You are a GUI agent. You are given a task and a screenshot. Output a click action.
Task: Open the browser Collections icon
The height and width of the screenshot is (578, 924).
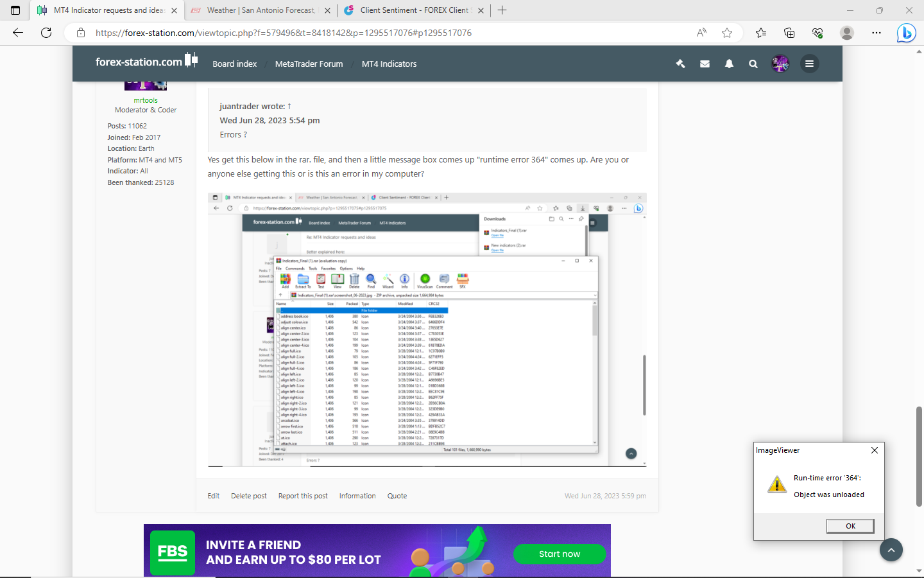(789, 33)
